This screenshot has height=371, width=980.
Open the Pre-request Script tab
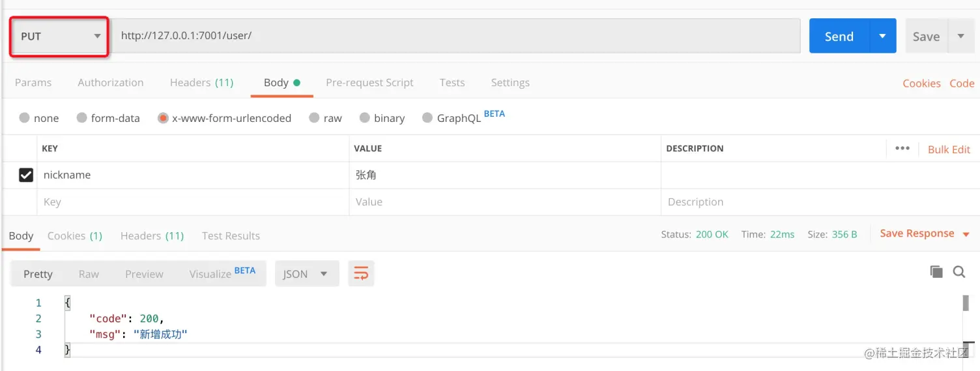369,82
